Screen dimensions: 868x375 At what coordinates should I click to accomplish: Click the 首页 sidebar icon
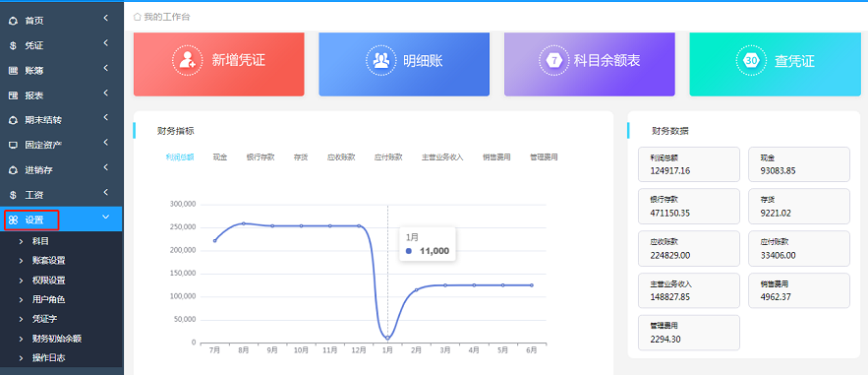[14, 21]
